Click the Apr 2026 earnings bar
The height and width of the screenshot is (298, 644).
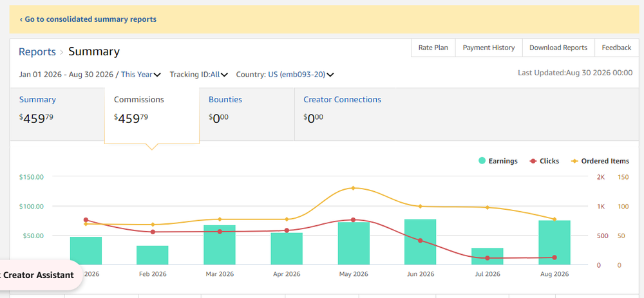(287, 248)
